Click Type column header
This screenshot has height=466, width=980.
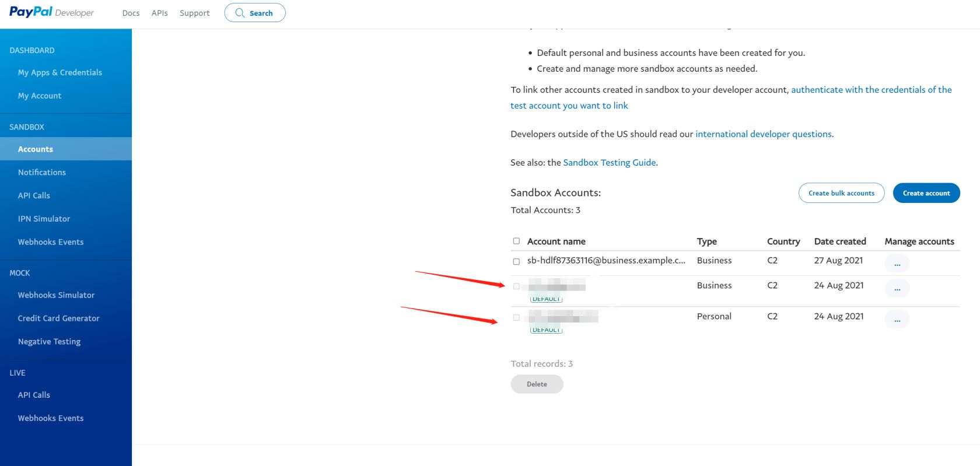click(x=707, y=241)
